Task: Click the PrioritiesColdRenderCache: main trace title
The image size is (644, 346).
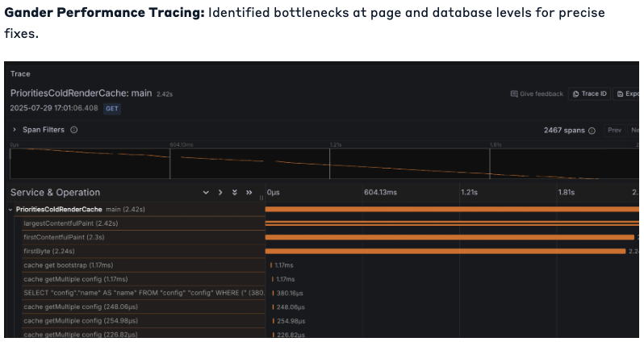Action: click(81, 94)
